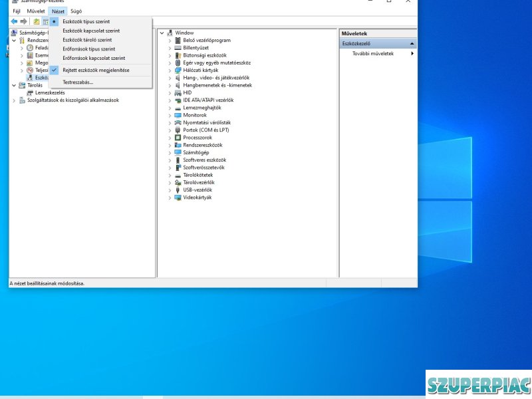Screen dimensions: 532x399
Task: Select Portok (COM és LPT) tree item
Action: tap(205, 130)
